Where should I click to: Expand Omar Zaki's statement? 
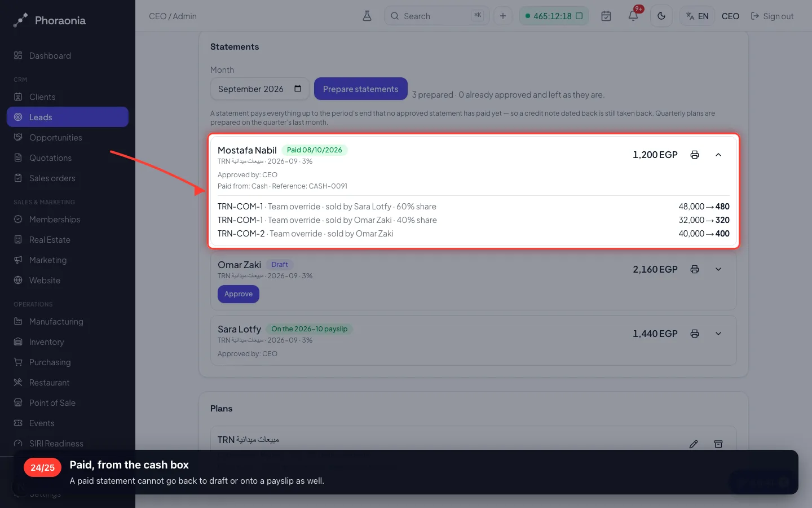[718, 269]
